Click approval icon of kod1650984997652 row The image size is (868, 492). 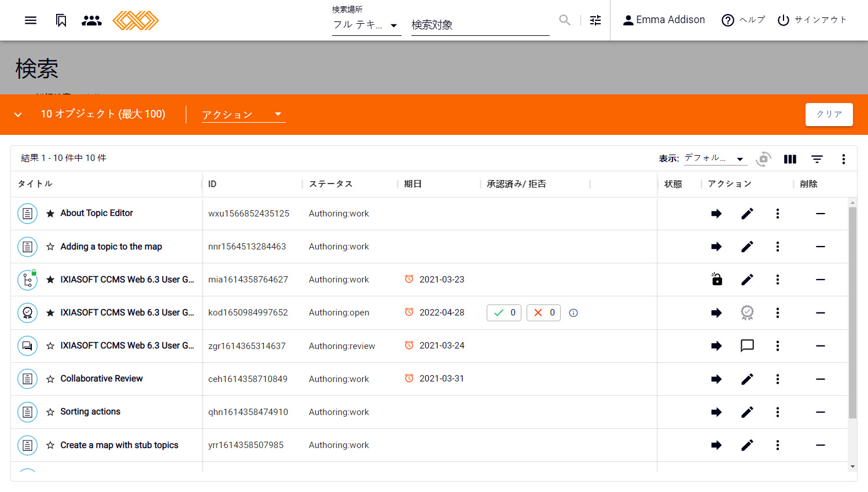pyautogui.click(x=27, y=313)
